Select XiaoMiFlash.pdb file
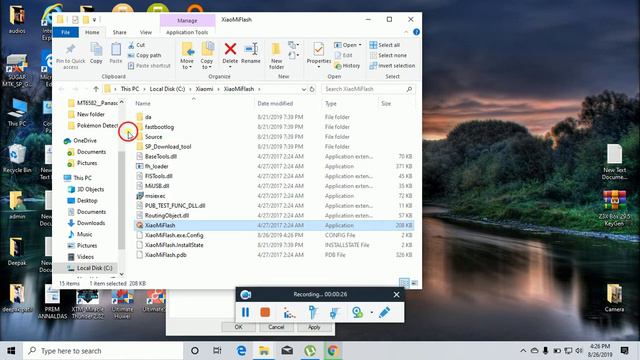The height and width of the screenshot is (360, 640). point(165,255)
